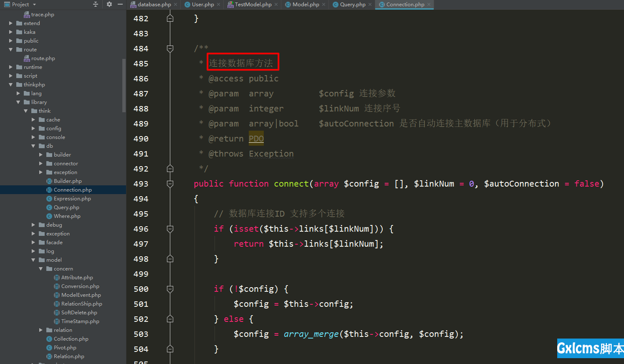Click fold end marker at line 482
This screenshot has height=364, width=624.
[170, 18]
